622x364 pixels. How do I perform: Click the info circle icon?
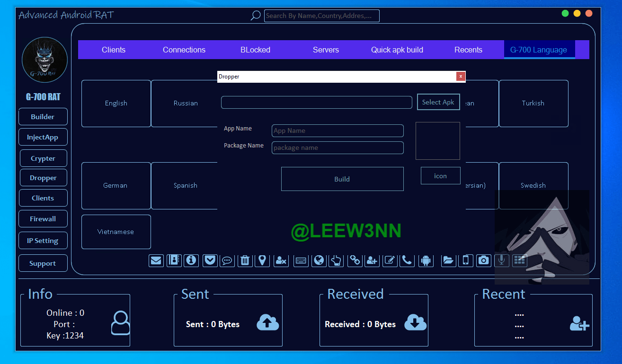(x=191, y=260)
